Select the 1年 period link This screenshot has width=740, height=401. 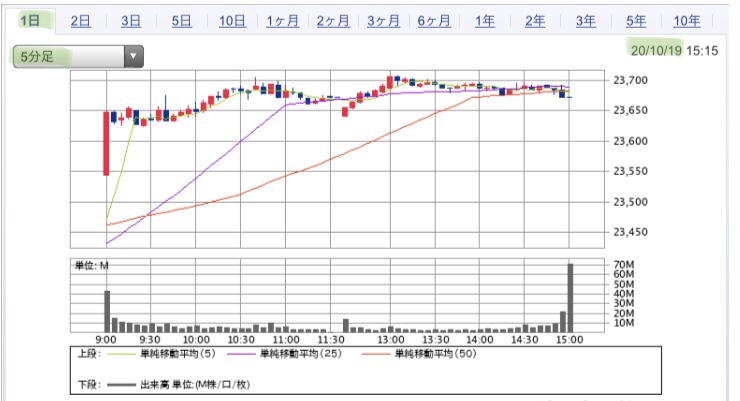coord(485,21)
